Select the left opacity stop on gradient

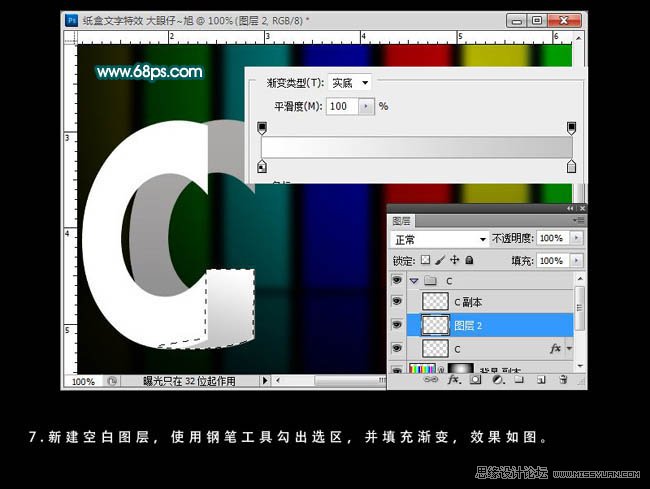pyautogui.click(x=262, y=128)
